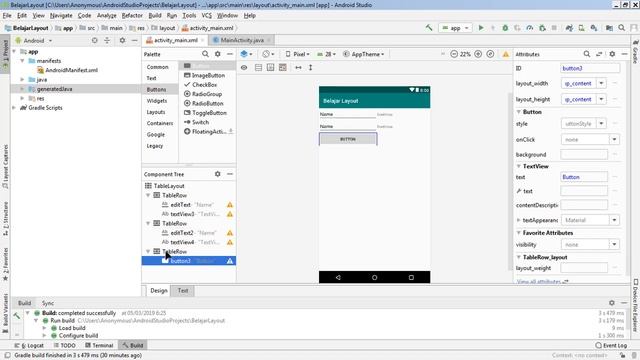640x360 pixels.
Task: Open TODO tool window
Action: coord(64,345)
